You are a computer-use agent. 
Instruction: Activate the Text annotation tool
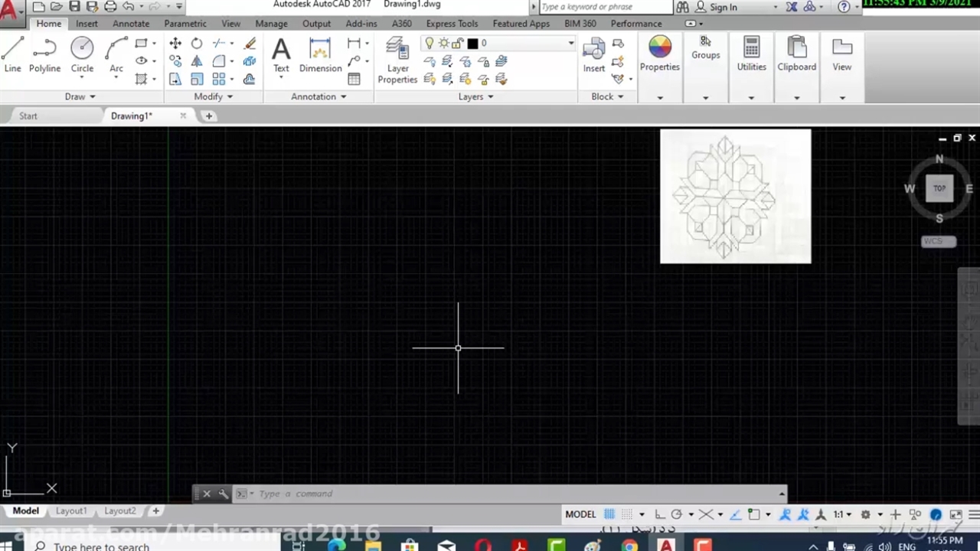[281, 54]
